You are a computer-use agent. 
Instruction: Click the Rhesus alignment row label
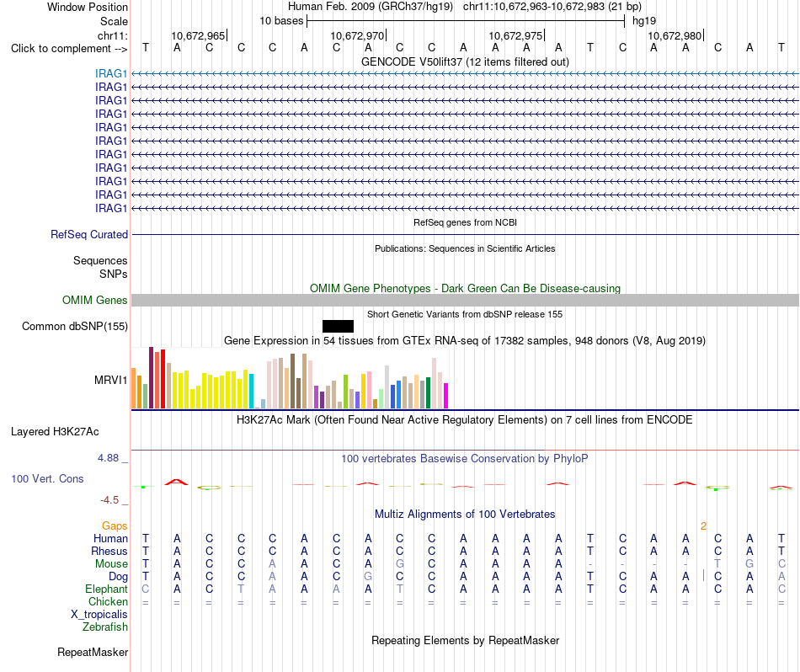pyautogui.click(x=109, y=551)
